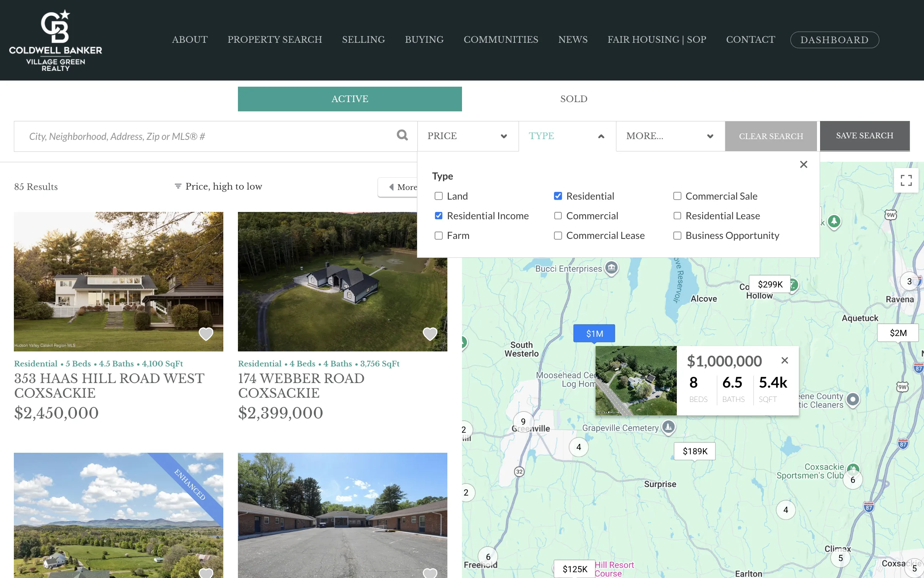This screenshot has height=578, width=924.
Task: Tick the Business Opportunity checkbox
Action: coord(677,235)
